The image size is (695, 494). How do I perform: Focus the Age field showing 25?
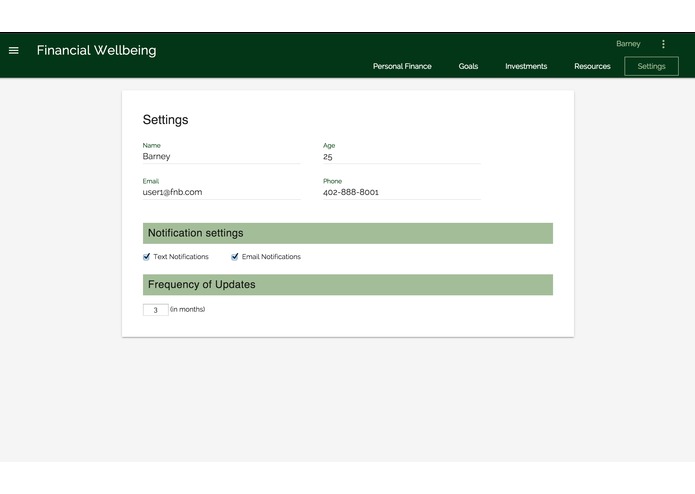point(402,156)
